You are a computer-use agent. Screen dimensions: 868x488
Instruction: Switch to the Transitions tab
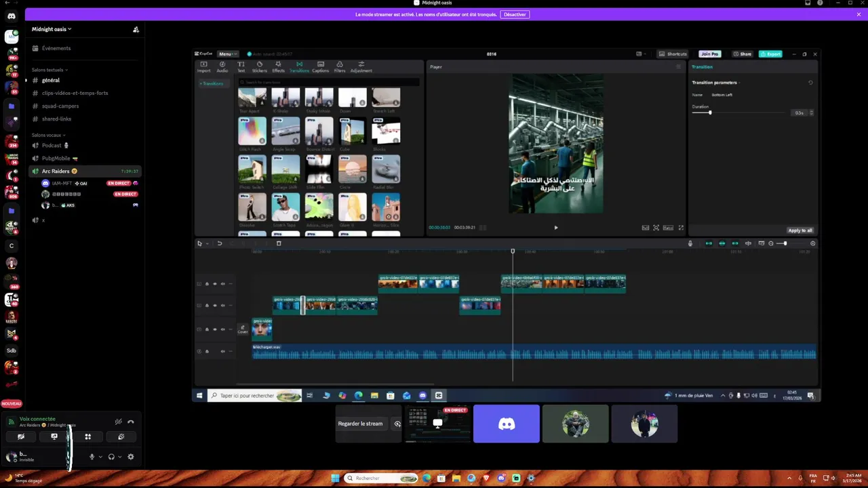pyautogui.click(x=299, y=66)
